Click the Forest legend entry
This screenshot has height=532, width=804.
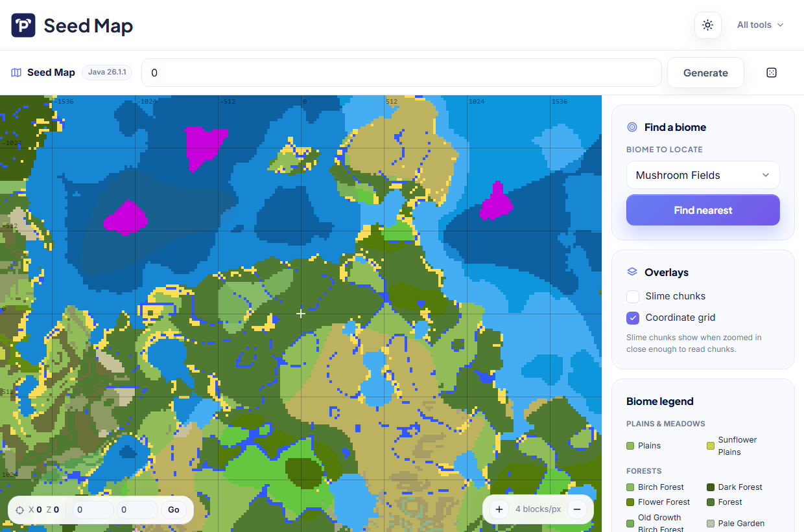coord(725,502)
